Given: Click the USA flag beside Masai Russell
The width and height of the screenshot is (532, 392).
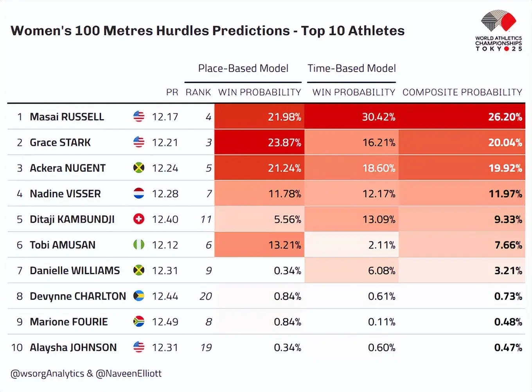Looking at the screenshot, I should pyautogui.click(x=138, y=117).
